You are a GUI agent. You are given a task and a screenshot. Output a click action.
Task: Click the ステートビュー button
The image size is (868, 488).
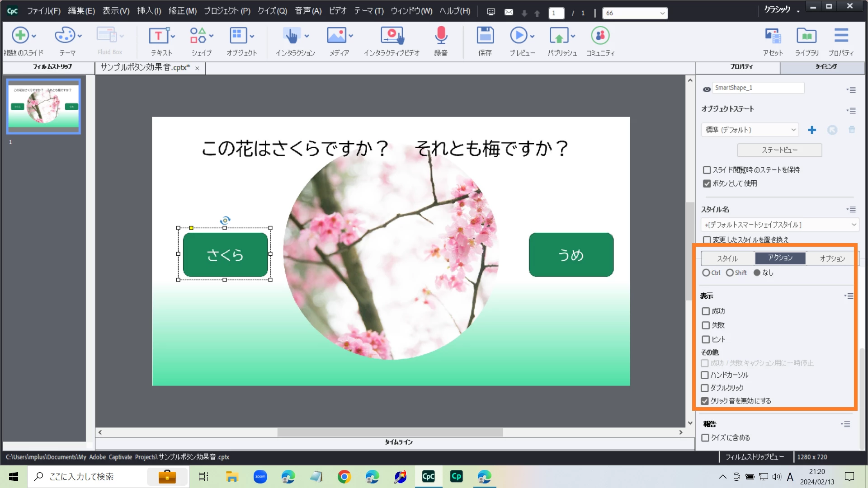(779, 150)
